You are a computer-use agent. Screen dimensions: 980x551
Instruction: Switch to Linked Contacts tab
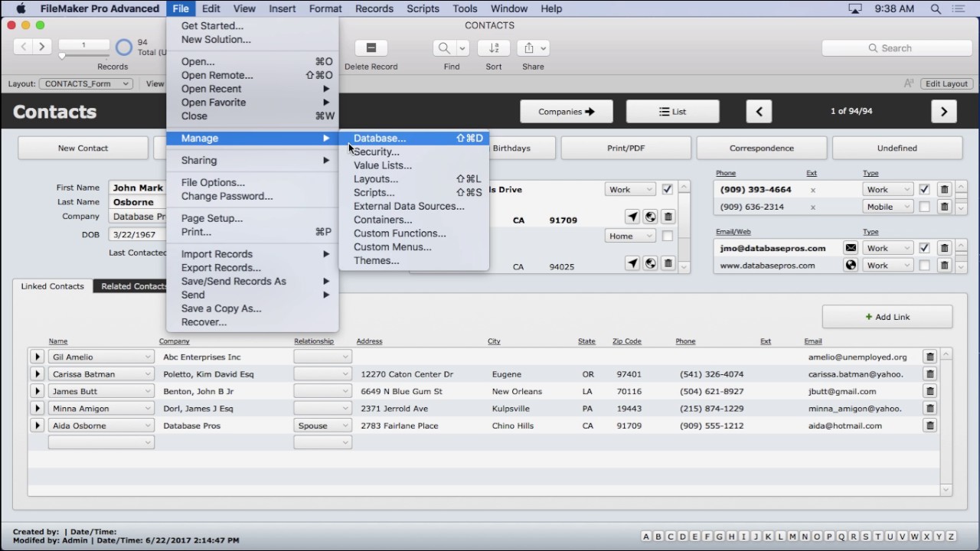[x=52, y=286]
